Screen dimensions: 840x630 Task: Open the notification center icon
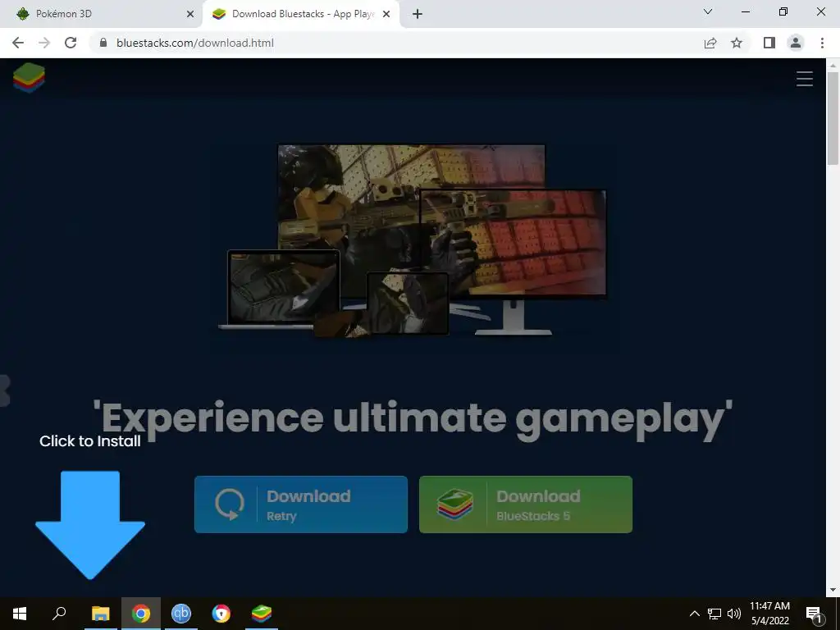click(x=814, y=614)
